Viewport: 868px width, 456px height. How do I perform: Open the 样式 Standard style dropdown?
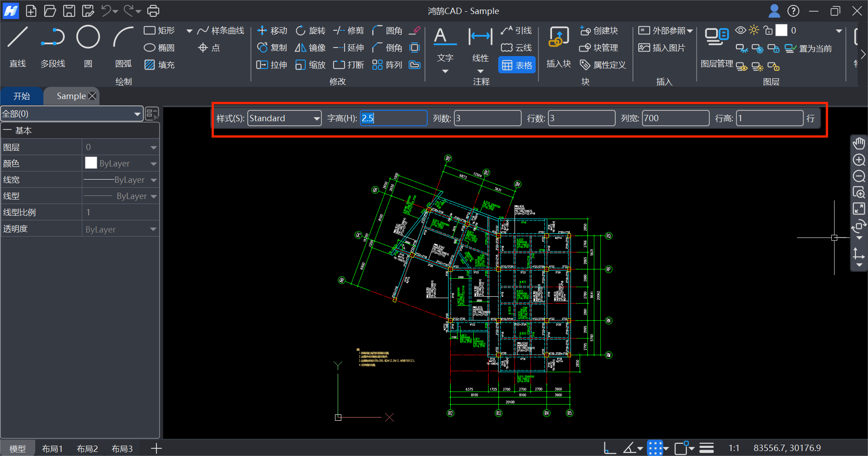click(x=284, y=119)
